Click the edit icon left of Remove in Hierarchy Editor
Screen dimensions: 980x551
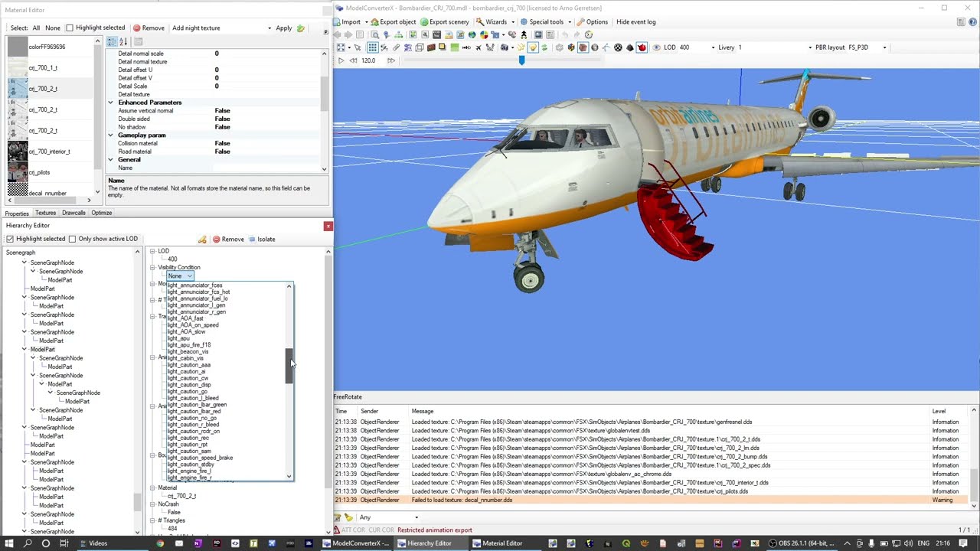click(x=202, y=240)
